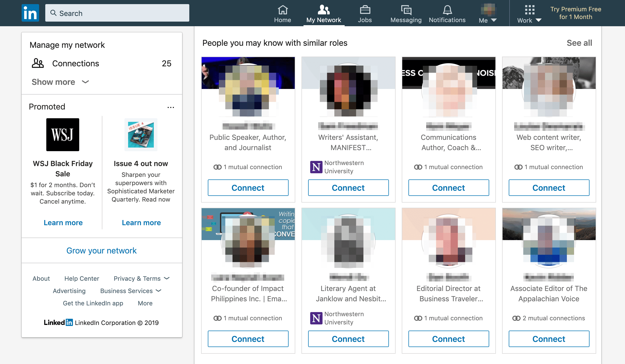Click Try Premium Free for 1 Month

[x=576, y=13]
